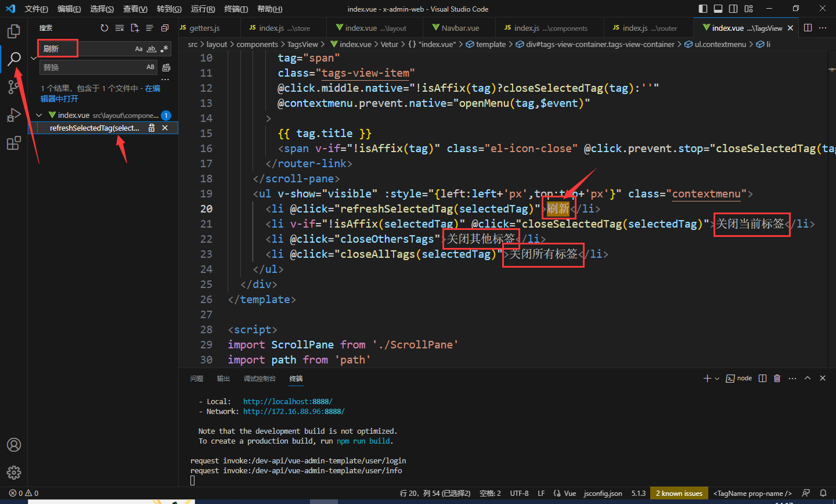Switch to 问题 panel tab

tap(197, 378)
